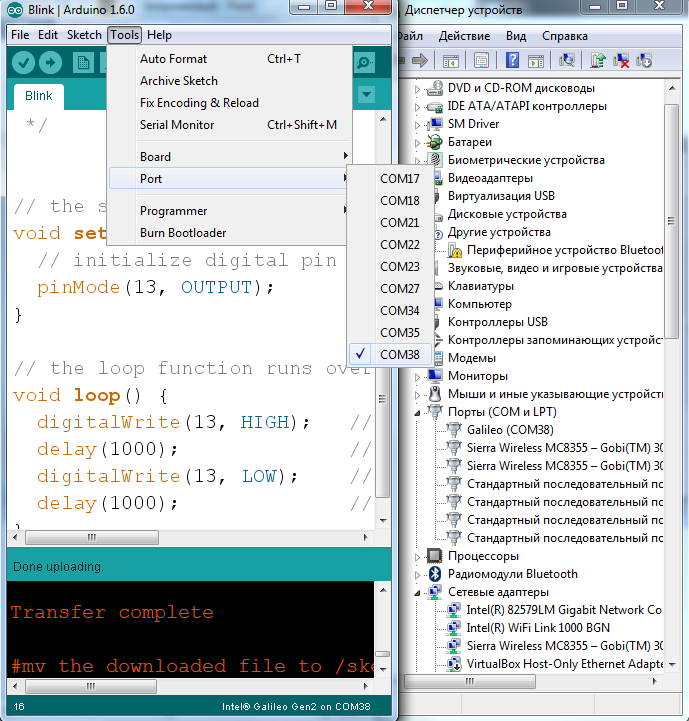Click the Galileo (COM38) port plug icon
Viewport: 689px width, 721px height.
(x=454, y=430)
